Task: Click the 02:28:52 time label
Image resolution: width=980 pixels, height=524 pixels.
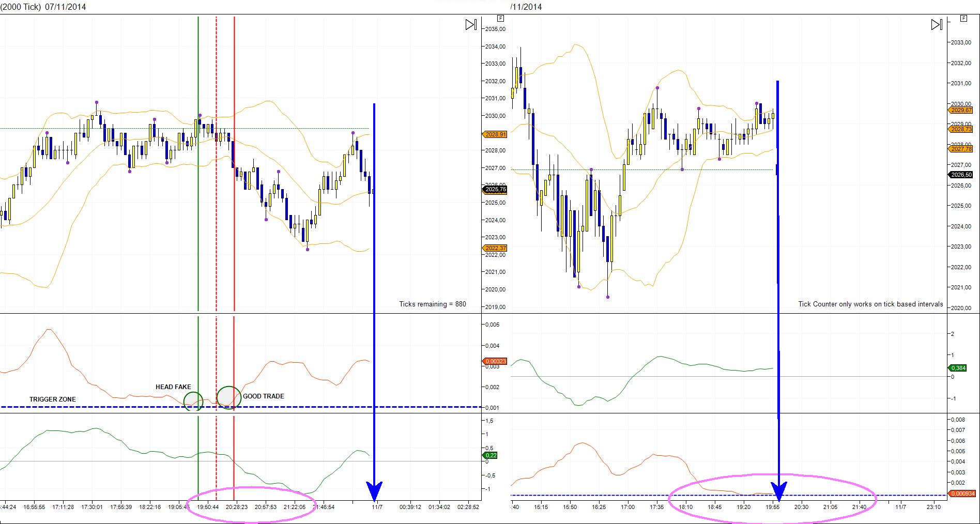Action: pos(468,507)
